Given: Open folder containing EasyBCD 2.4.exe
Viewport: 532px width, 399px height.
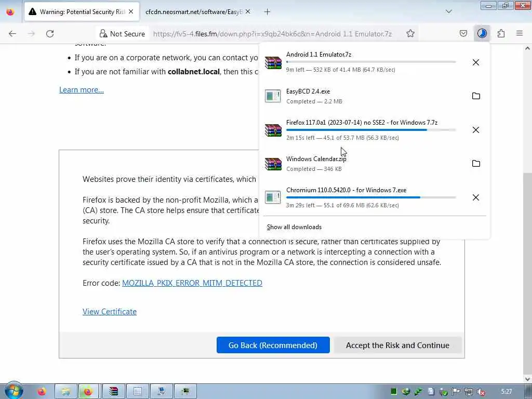Looking at the screenshot, I should click(476, 96).
